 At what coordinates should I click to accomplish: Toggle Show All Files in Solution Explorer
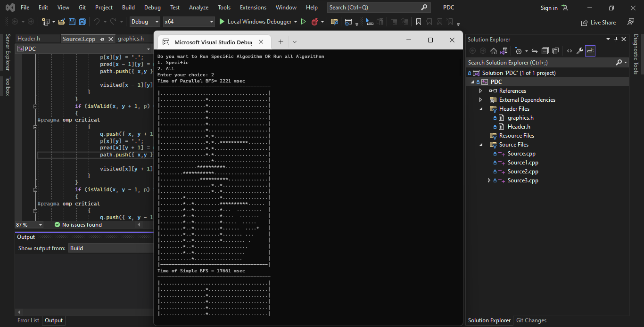pyautogui.click(x=555, y=51)
